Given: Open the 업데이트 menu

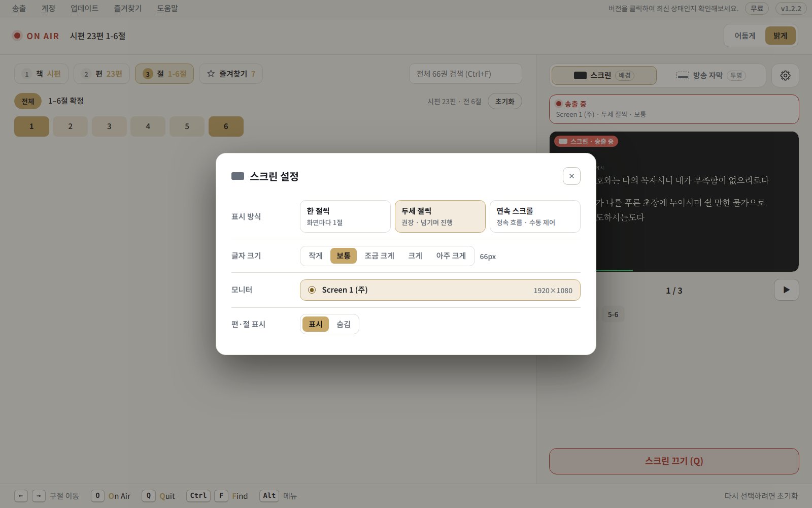Looking at the screenshot, I should click(84, 9).
